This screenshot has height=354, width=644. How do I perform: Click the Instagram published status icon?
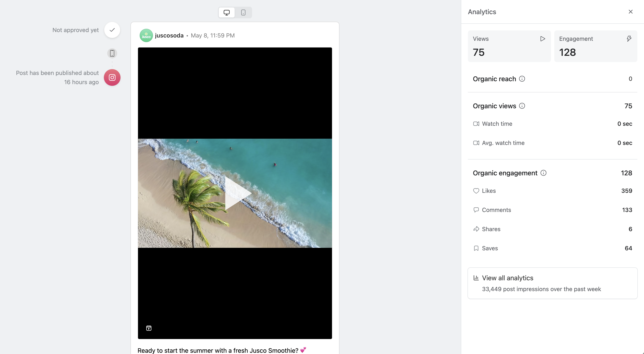[x=112, y=77]
